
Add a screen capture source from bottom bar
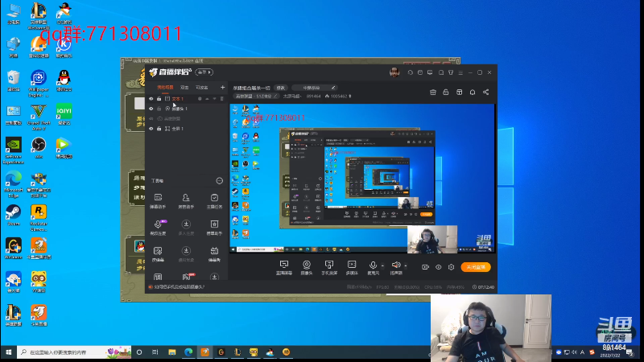point(284,267)
